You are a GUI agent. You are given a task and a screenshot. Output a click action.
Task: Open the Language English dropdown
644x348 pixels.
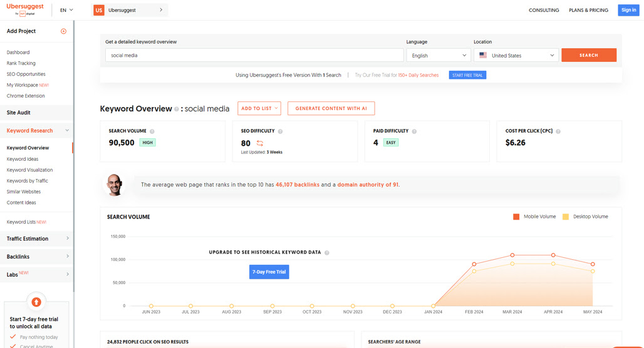(x=439, y=56)
